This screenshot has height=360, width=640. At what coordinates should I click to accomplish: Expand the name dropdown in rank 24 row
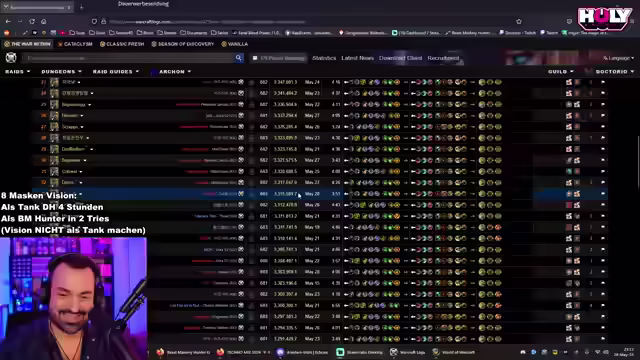tap(92, 93)
